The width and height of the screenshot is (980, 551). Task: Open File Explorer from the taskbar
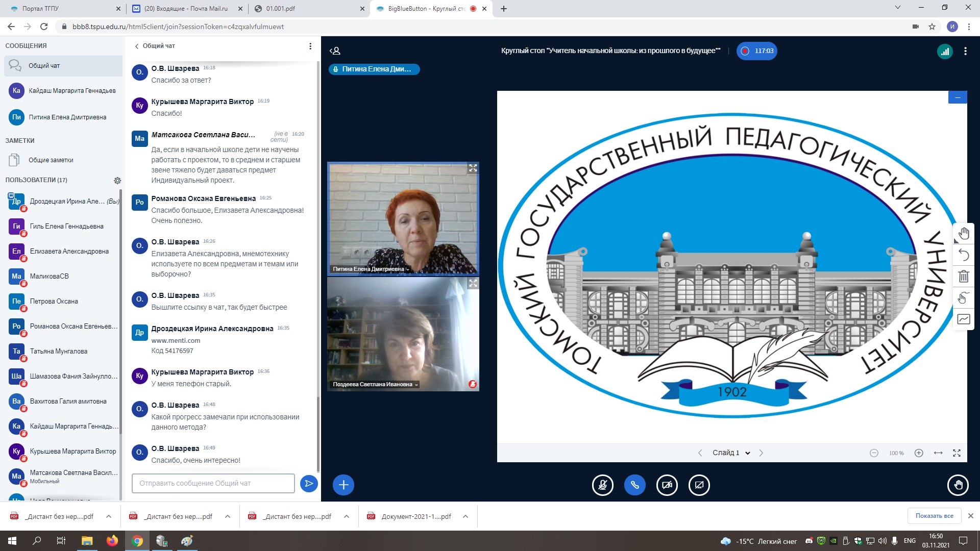87,541
